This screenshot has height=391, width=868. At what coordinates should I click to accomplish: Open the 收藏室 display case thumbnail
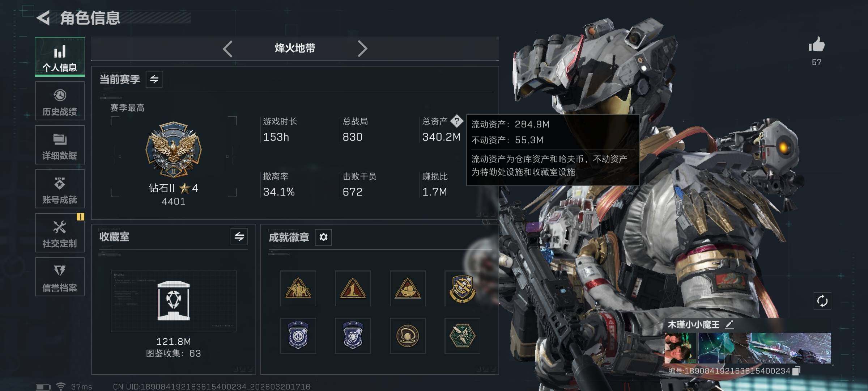[174, 301]
